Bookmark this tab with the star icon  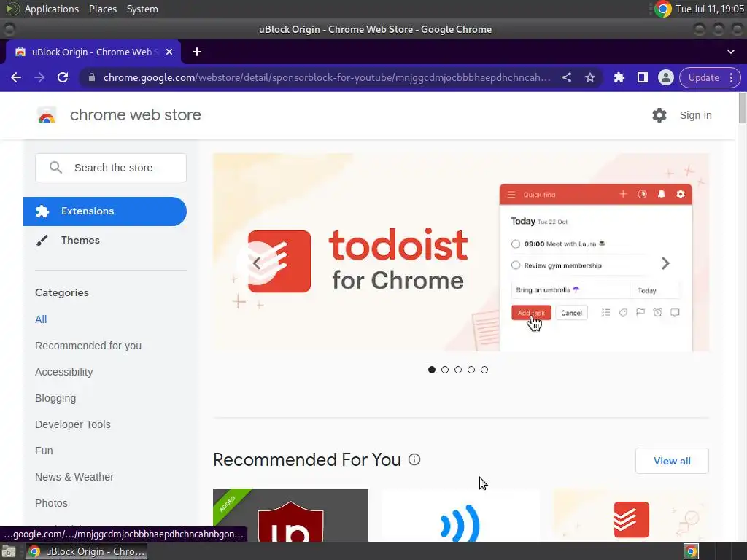[x=590, y=77]
